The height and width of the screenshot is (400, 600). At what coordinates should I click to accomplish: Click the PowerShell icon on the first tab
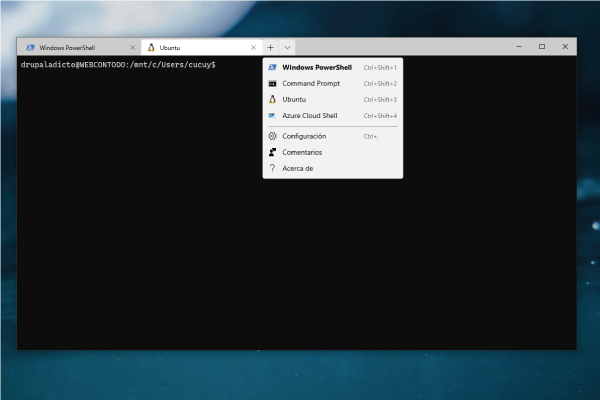coord(30,47)
